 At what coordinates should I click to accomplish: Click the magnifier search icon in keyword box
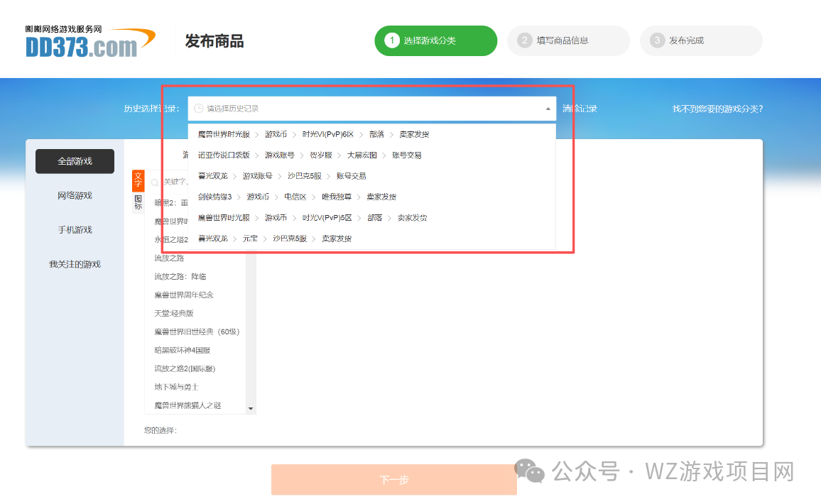(x=155, y=182)
